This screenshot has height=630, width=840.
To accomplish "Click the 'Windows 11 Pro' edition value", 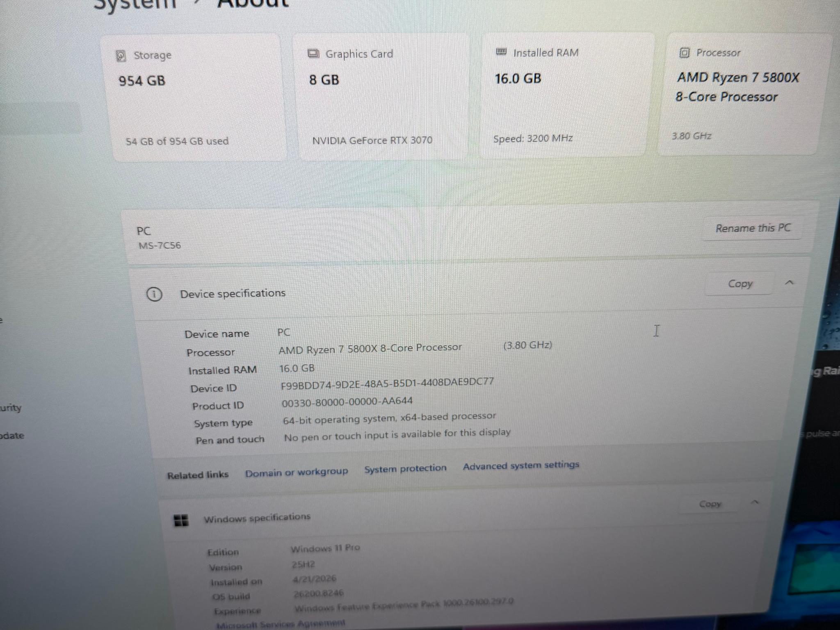I will 325,548.
